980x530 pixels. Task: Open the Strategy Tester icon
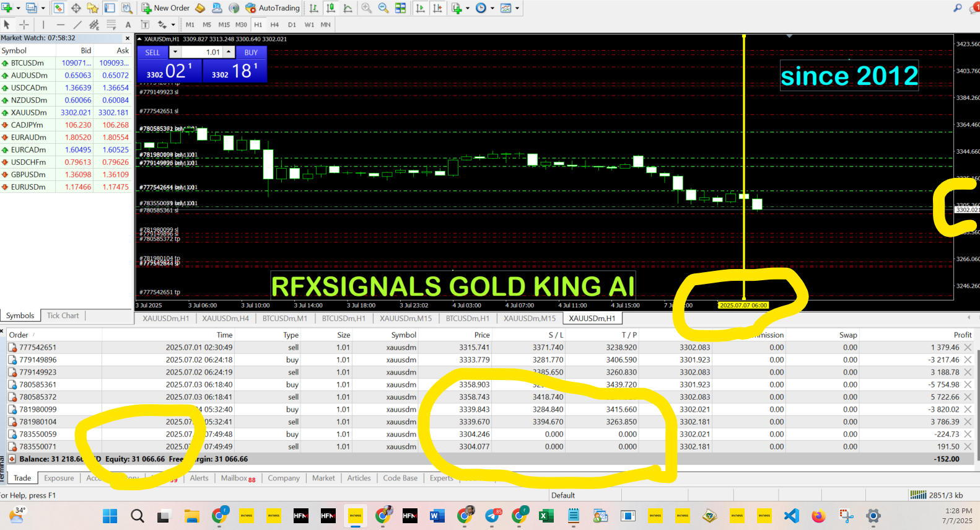tap(127, 8)
